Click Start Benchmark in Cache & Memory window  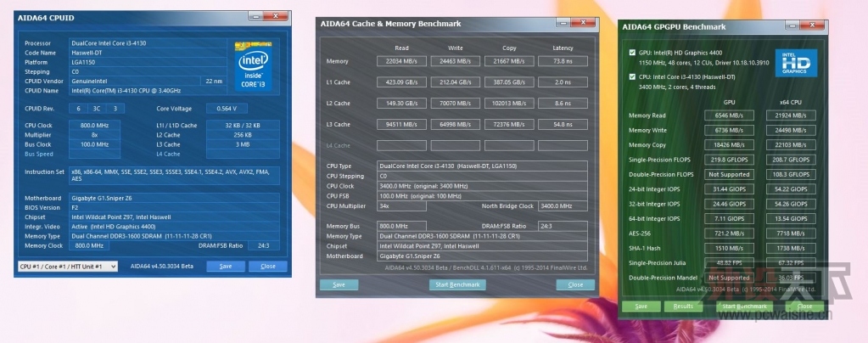457,284
